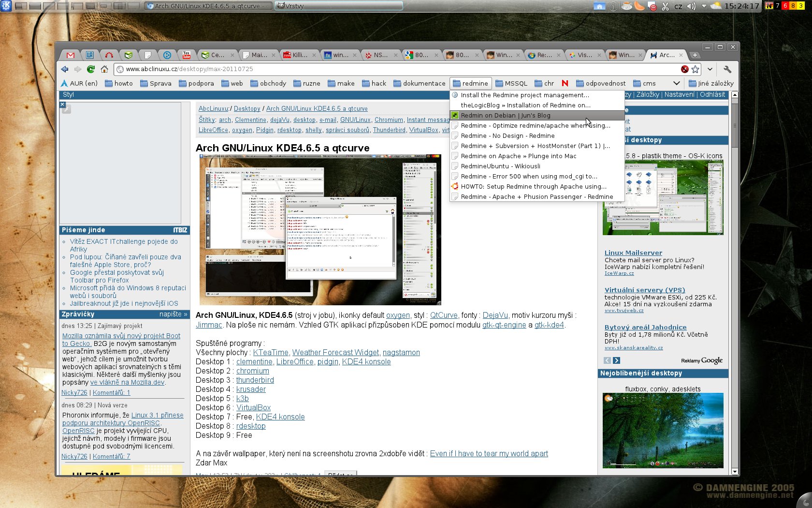812x508 pixels.
Task: Open the blue-circle pinned tab
Action: pyautogui.click(x=167, y=55)
